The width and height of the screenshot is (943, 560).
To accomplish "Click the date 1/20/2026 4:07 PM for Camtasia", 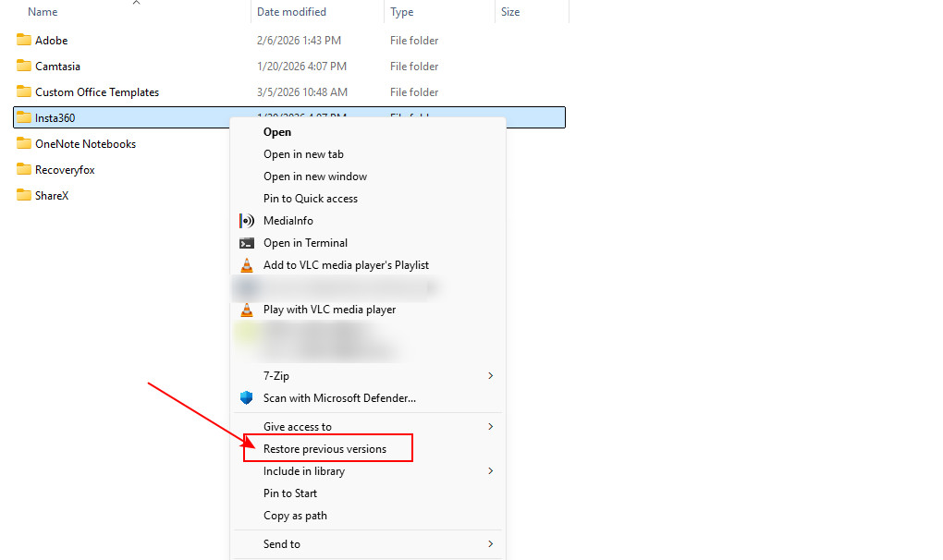I will click(302, 67).
